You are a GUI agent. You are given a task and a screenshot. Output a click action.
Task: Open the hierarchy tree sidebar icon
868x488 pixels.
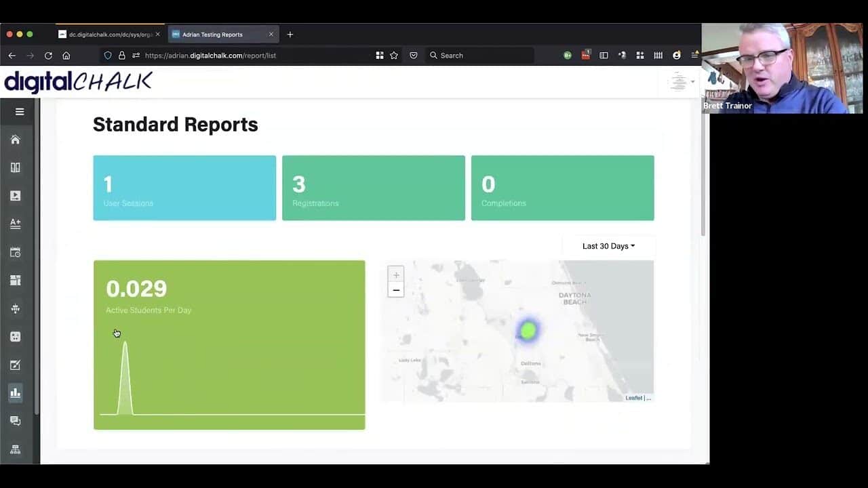coord(15,308)
